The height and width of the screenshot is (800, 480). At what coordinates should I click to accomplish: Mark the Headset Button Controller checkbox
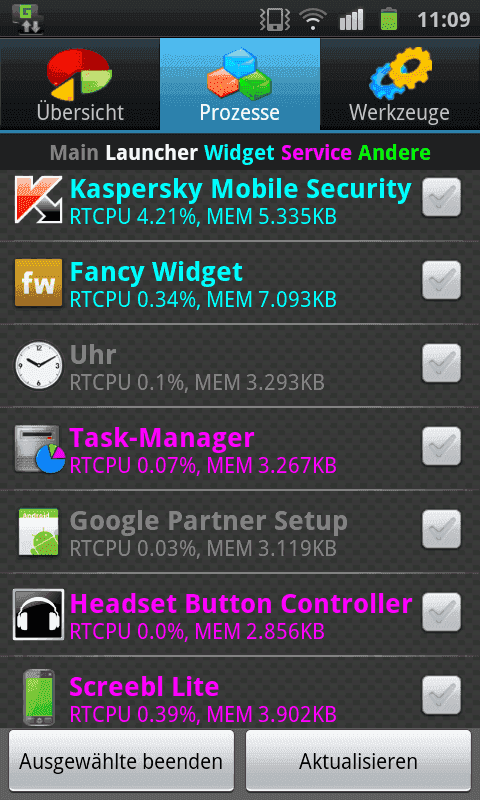tap(441, 612)
